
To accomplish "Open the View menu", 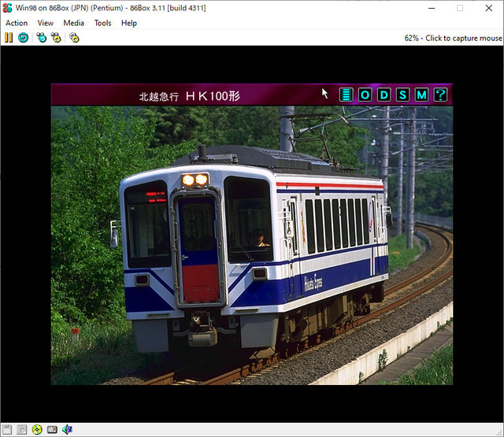I will pyautogui.click(x=46, y=23).
